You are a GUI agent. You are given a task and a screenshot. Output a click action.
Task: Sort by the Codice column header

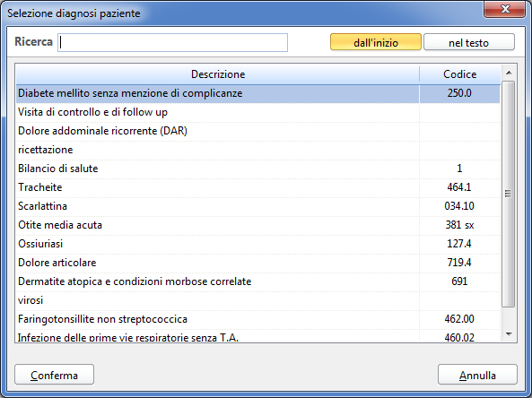pos(459,74)
